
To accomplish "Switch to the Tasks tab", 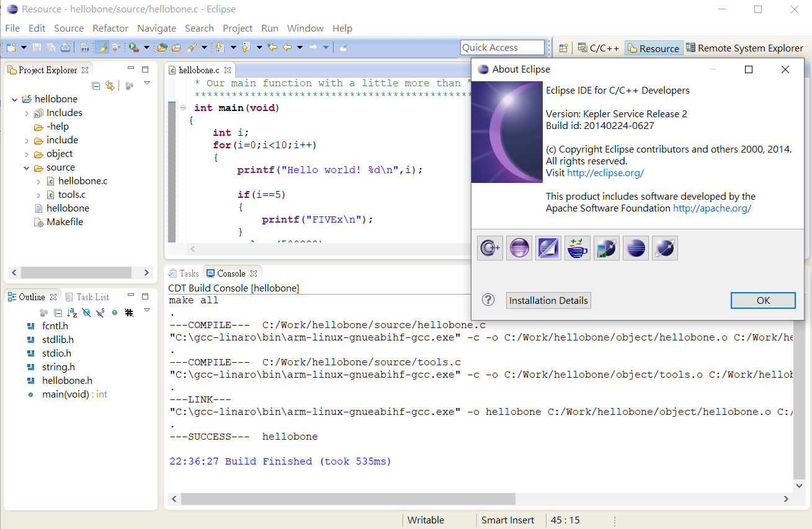I will tap(184, 273).
